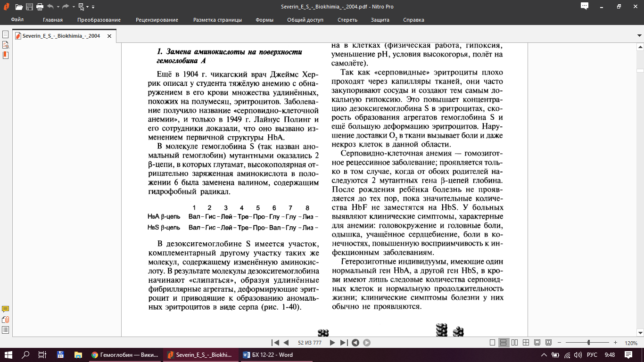Activate the selection cursor tool
The width and height of the screenshot is (644, 362).
pyautogui.click(x=81, y=7)
